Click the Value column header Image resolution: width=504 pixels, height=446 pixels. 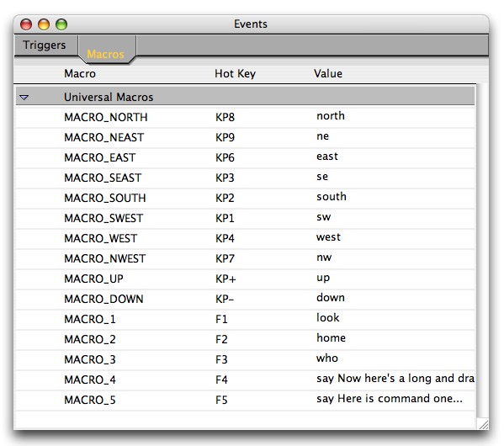click(328, 74)
